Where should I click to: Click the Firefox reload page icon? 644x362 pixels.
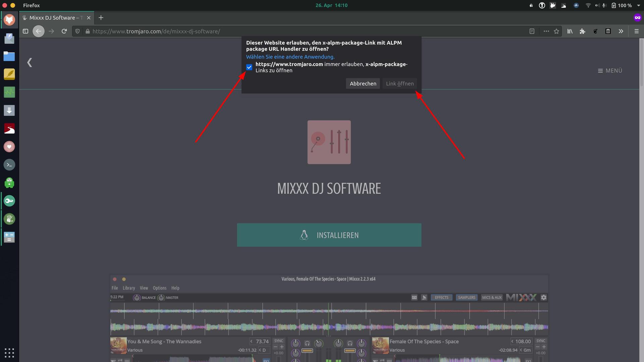tap(64, 31)
